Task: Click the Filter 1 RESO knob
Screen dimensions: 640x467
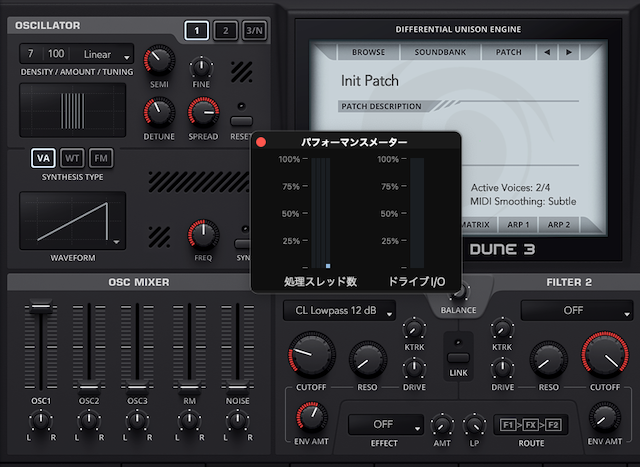Action: click(364, 357)
